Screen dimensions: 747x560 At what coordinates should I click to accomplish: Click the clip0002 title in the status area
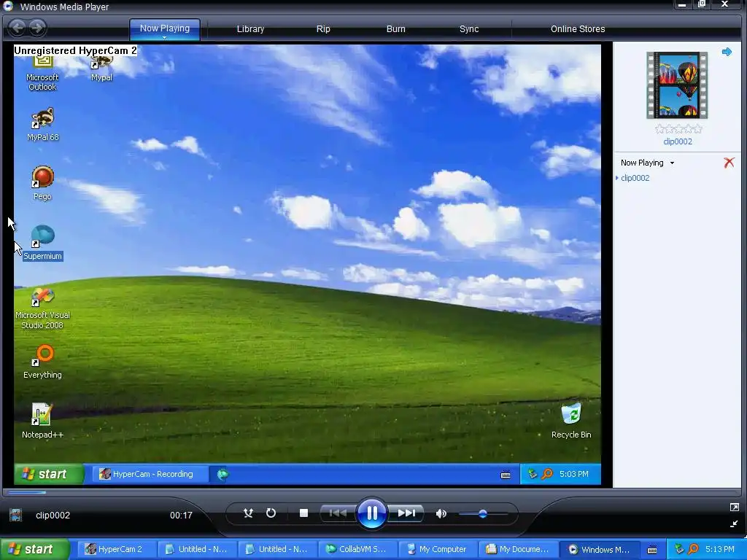pyautogui.click(x=53, y=516)
